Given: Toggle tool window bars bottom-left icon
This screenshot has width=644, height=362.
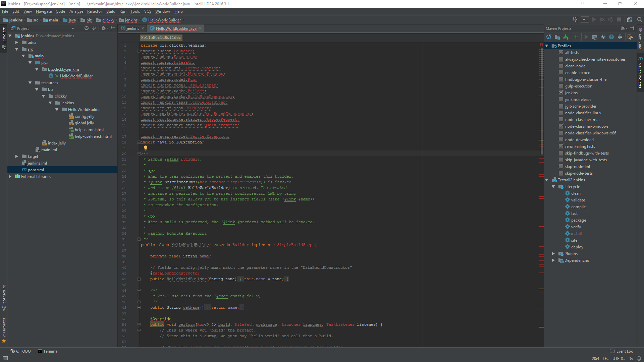Looking at the screenshot, I should pyautogui.click(x=5, y=359).
